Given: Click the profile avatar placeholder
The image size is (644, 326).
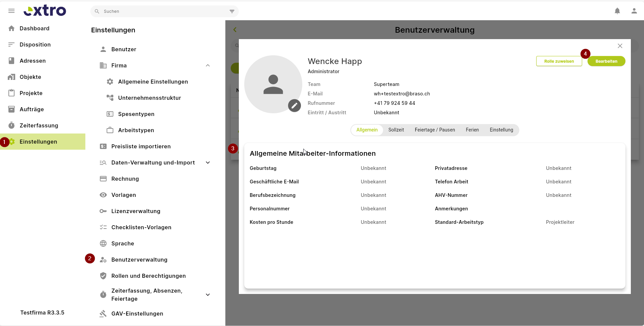Looking at the screenshot, I should point(273,84).
